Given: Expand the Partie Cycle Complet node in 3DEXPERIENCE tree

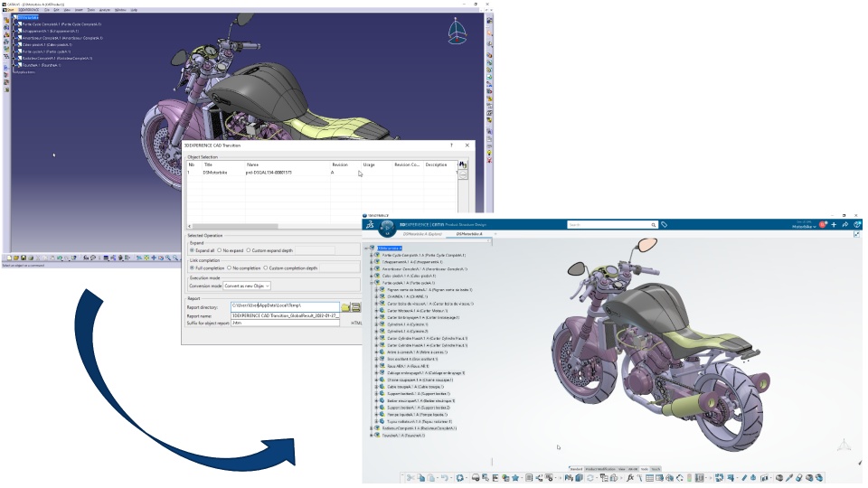Looking at the screenshot, I should 371,256.
